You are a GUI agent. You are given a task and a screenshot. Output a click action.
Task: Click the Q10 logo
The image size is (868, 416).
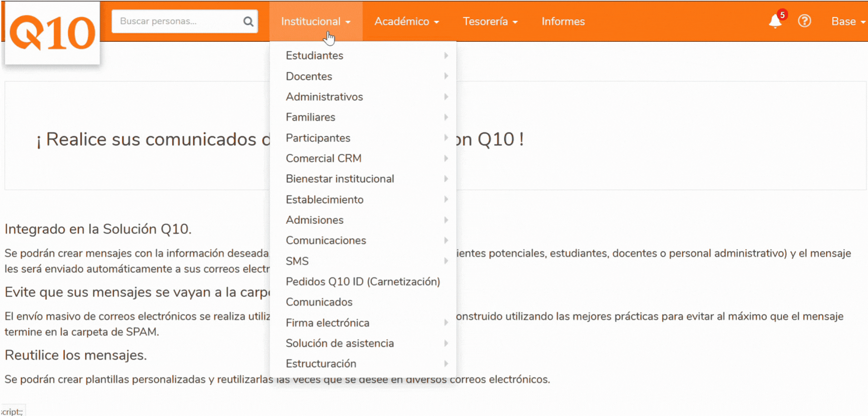pyautogui.click(x=52, y=33)
